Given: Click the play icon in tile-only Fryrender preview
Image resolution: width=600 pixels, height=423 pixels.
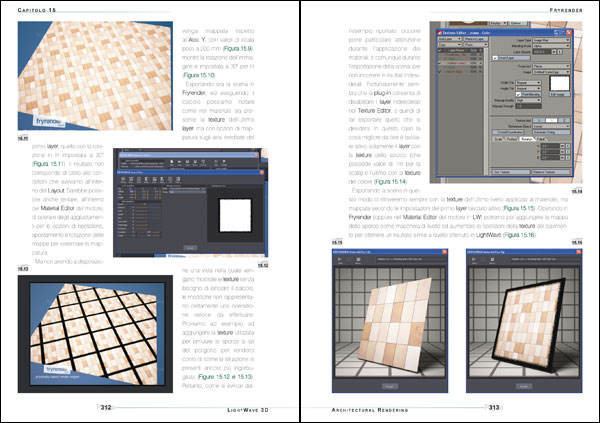Looking at the screenshot, I should tap(339, 259).
